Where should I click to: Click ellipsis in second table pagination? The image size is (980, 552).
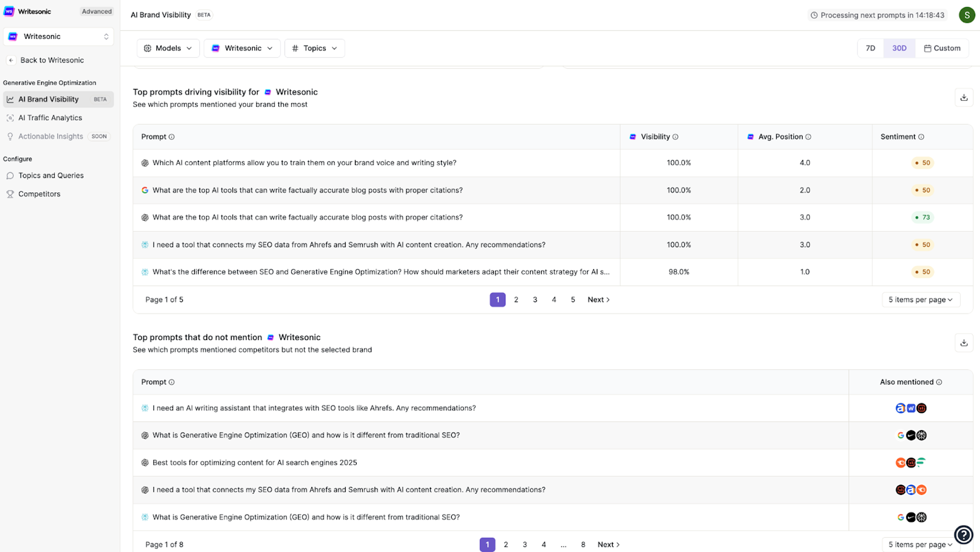(563, 545)
